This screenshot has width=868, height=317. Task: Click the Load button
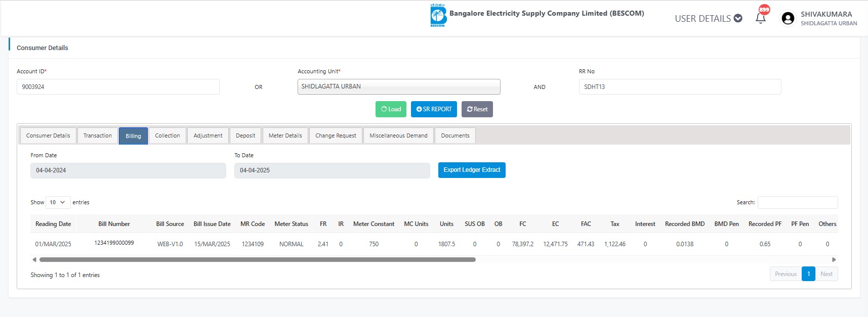click(x=391, y=109)
